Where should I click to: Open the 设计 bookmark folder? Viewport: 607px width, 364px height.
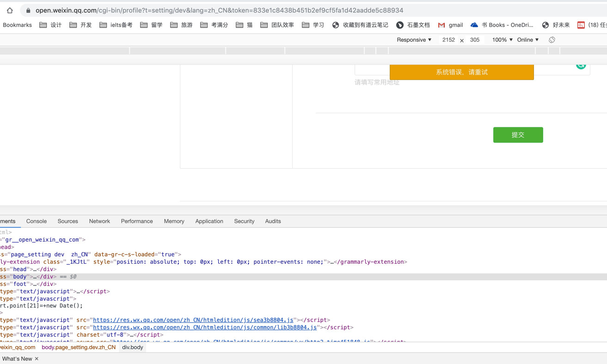[x=50, y=25]
